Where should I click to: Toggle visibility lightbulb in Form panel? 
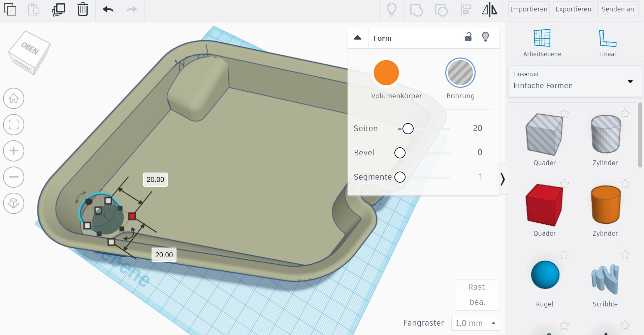485,37
